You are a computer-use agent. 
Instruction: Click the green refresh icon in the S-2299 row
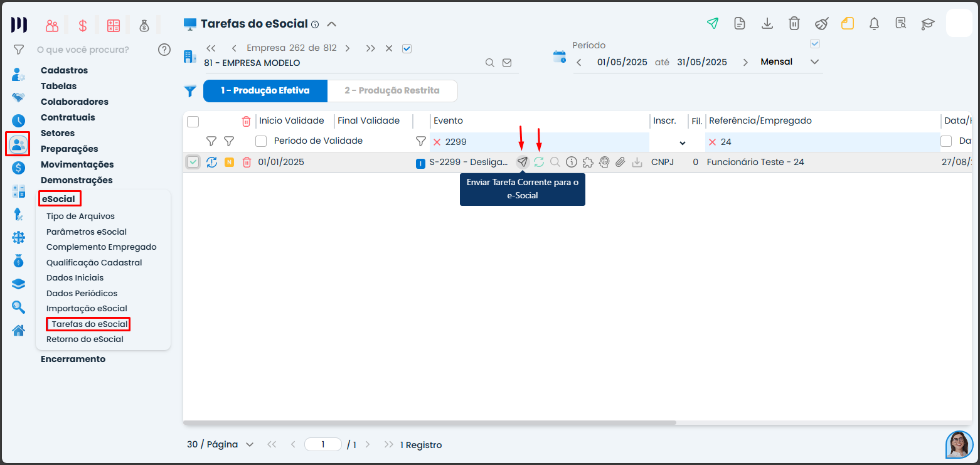point(539,162)
